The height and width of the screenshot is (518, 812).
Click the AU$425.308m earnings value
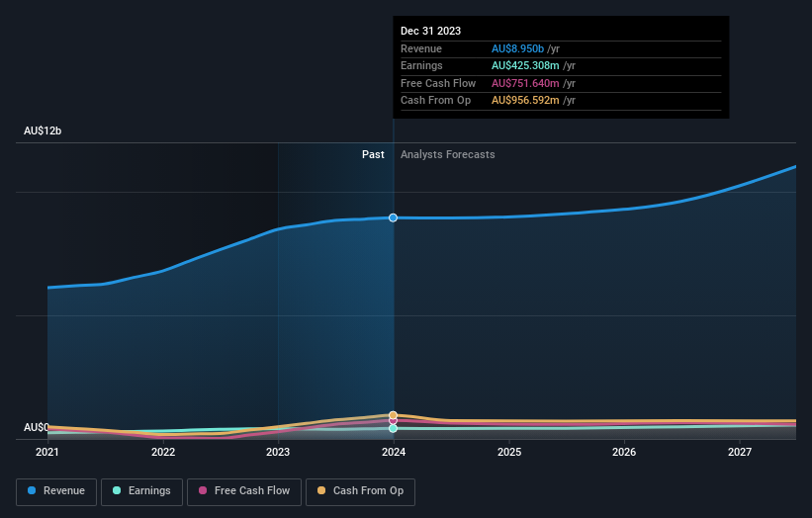[x=525, y=65]
